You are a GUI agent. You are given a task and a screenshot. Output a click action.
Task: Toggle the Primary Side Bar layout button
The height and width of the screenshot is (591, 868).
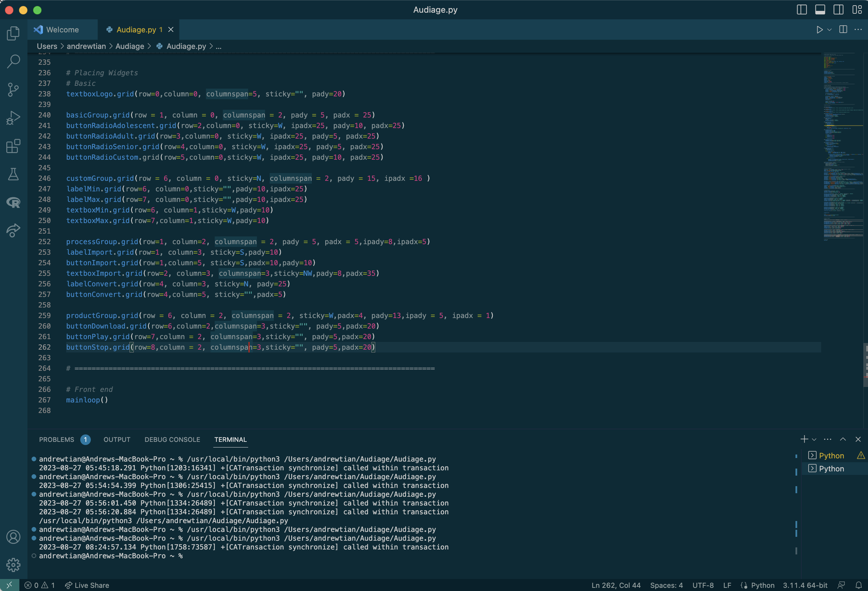(x=801, y=10)
